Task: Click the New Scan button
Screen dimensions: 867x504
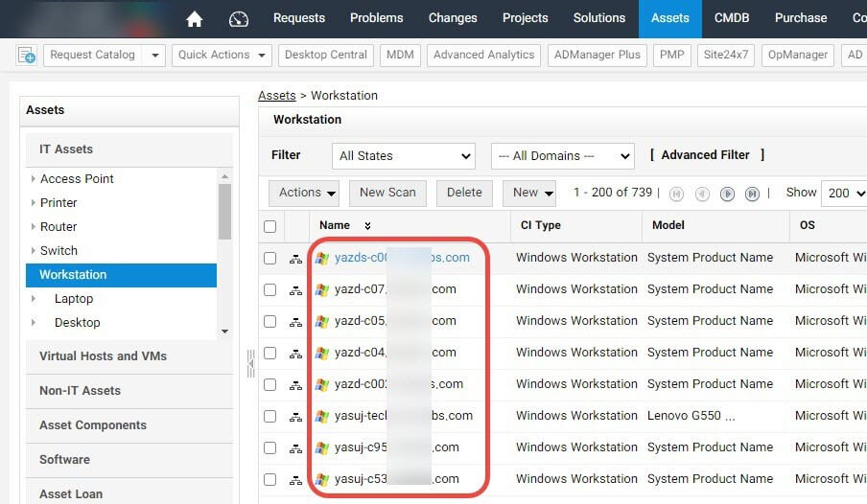Action: pyautogui.click(x=387, y=193)
